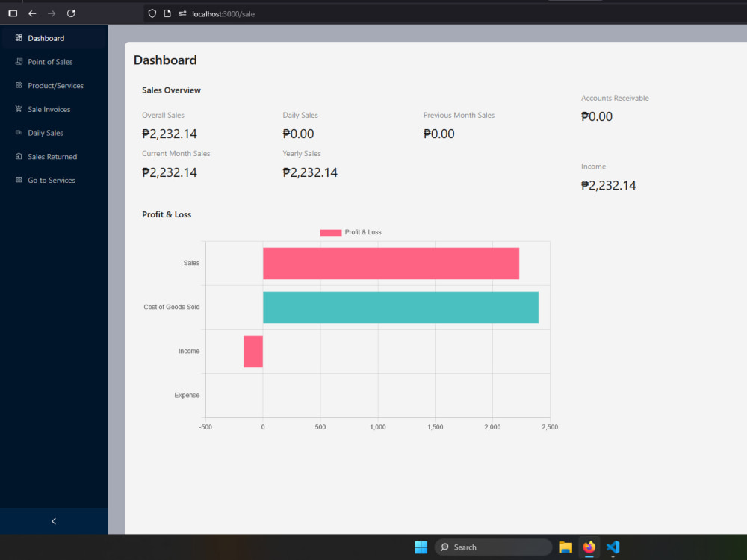Click the Income value ₱2,232.14
The height and width of the screenshot is (560, 747).
608,185
